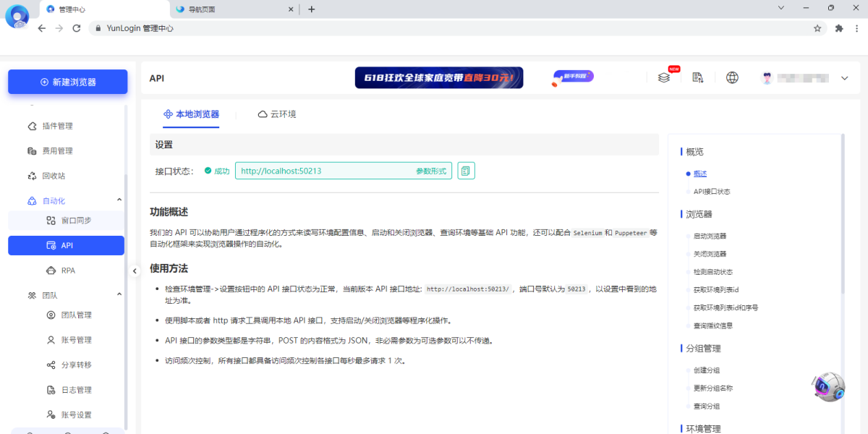Click the 新建浏览器 button

pyautogui.click(x=68, y=82)
